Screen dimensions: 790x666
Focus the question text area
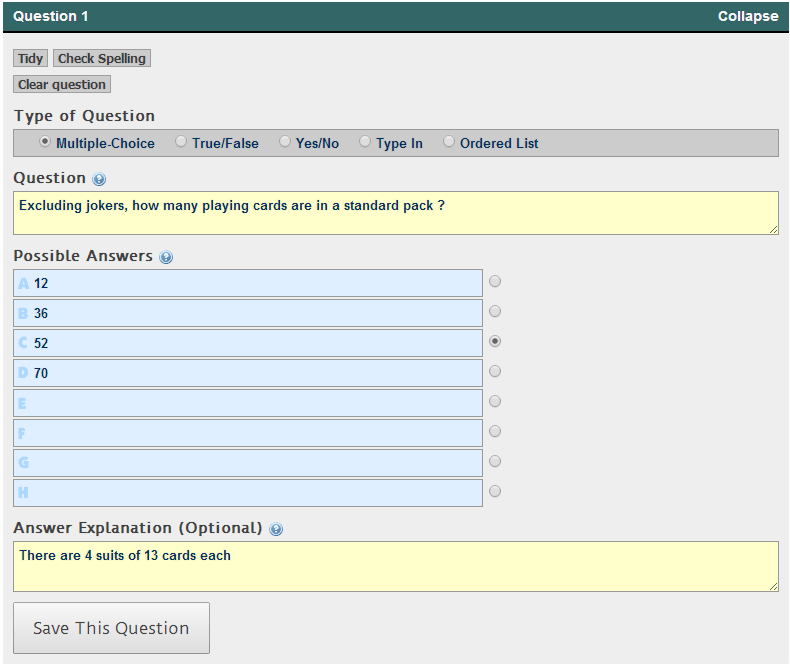(396, 213)
